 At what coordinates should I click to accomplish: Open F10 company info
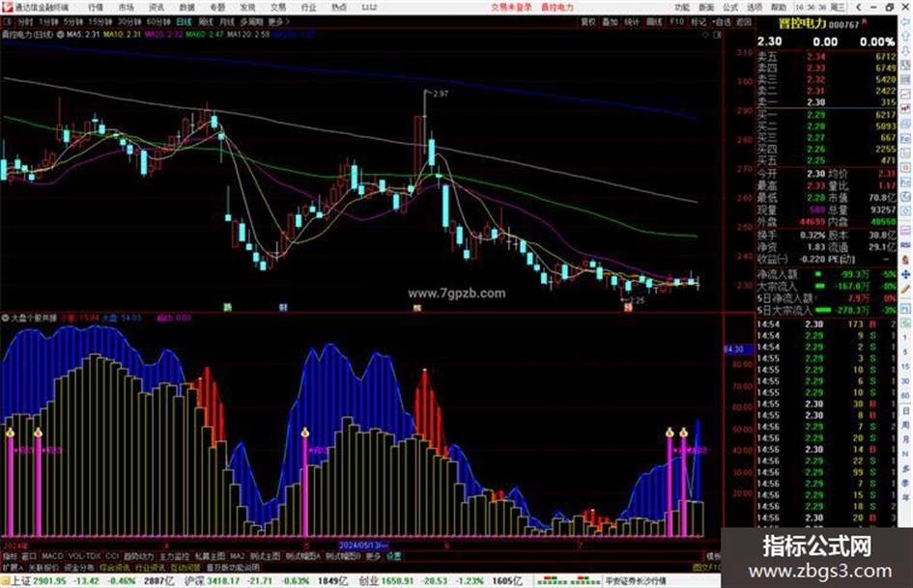[676, 21]
